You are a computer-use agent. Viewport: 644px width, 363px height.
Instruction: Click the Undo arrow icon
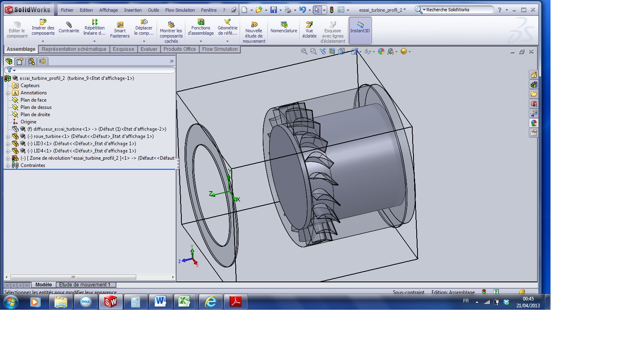(302, 10)
